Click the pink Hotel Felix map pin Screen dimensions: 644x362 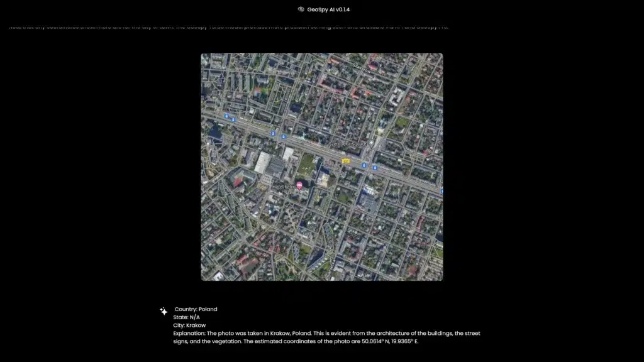[x=299, y=186]
